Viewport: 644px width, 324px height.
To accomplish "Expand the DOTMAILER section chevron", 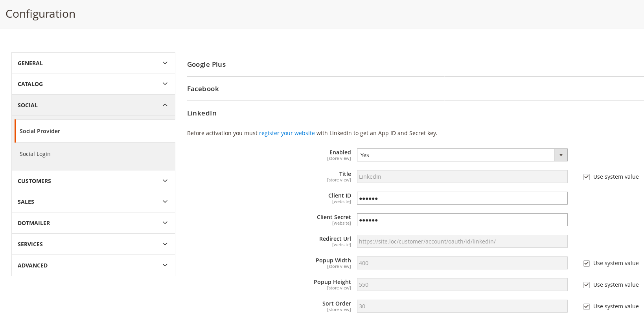I will (165, 223).
